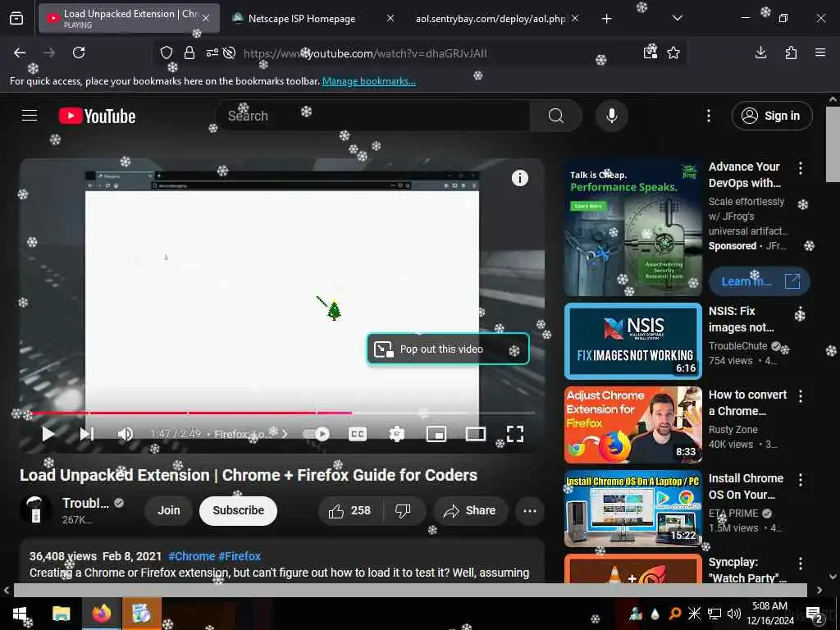Go to YouTube home logo
The image size is (840, 630).
pyautogui.click(x=97, y=116)
